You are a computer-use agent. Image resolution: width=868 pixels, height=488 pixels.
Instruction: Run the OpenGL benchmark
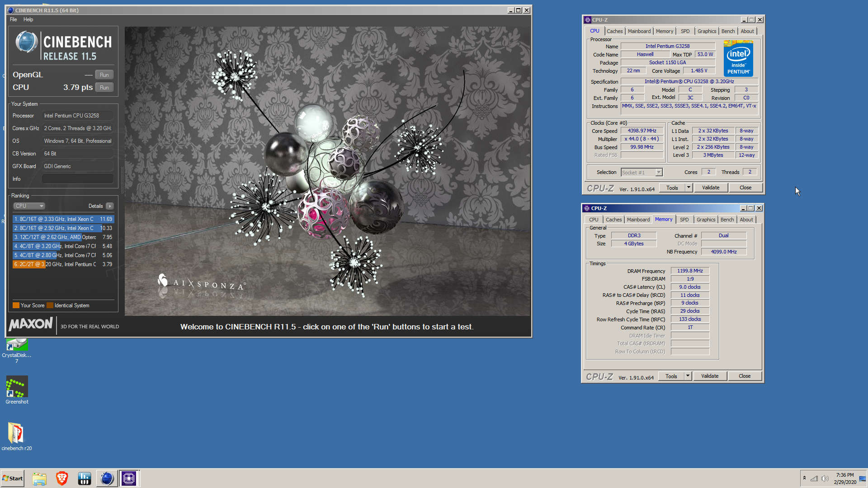tap(104, 75)
